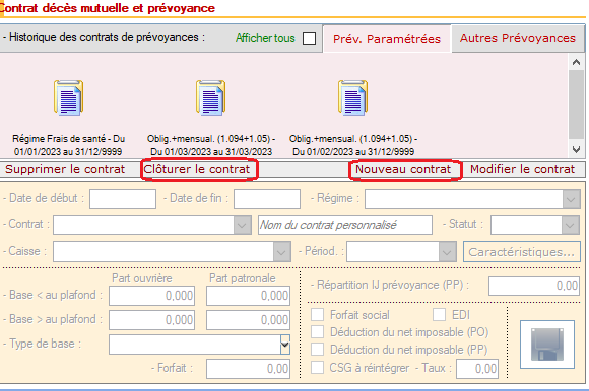
Task: Click Clôturer le contrat
Action: pos(196,169)
